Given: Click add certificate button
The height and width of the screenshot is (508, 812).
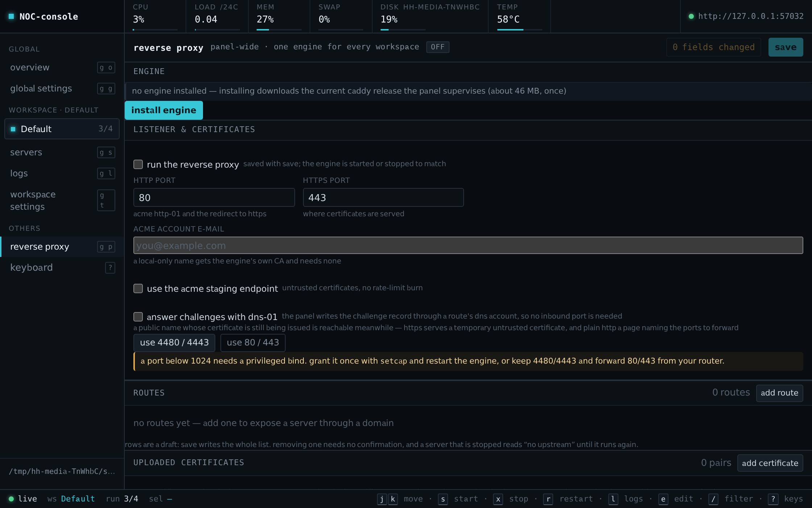Looking at the screenshot, I should click(770, 463).
